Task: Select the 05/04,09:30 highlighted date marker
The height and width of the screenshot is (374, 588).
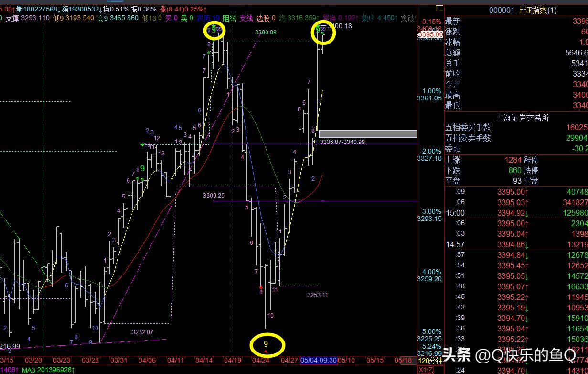Action: pos(318,360)
